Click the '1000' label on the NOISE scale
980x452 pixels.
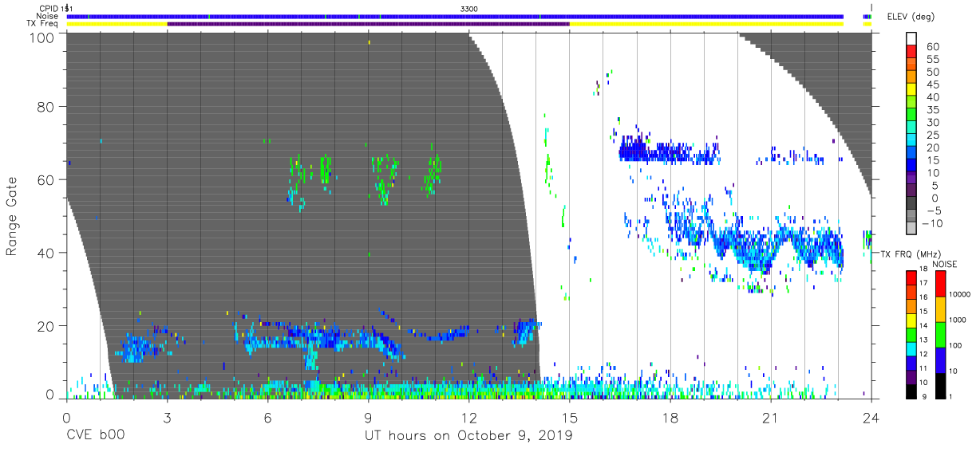(x=957, y=318)
